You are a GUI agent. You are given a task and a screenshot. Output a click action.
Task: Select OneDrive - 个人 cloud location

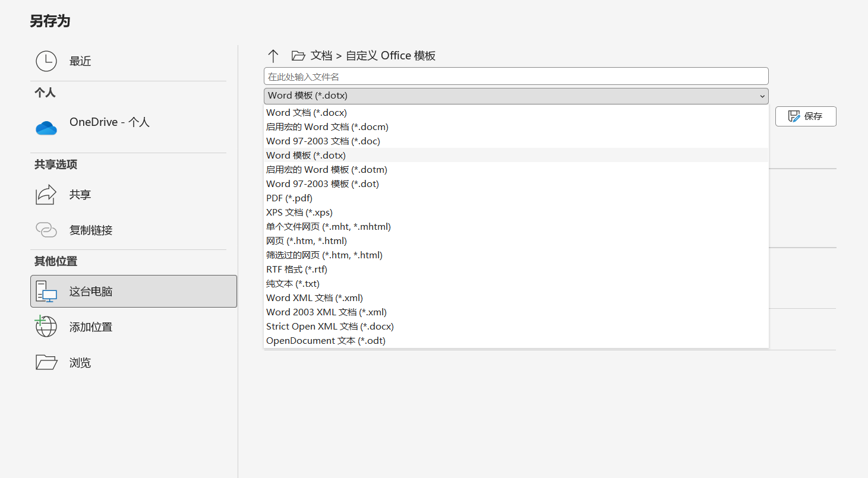click(109, 122)
